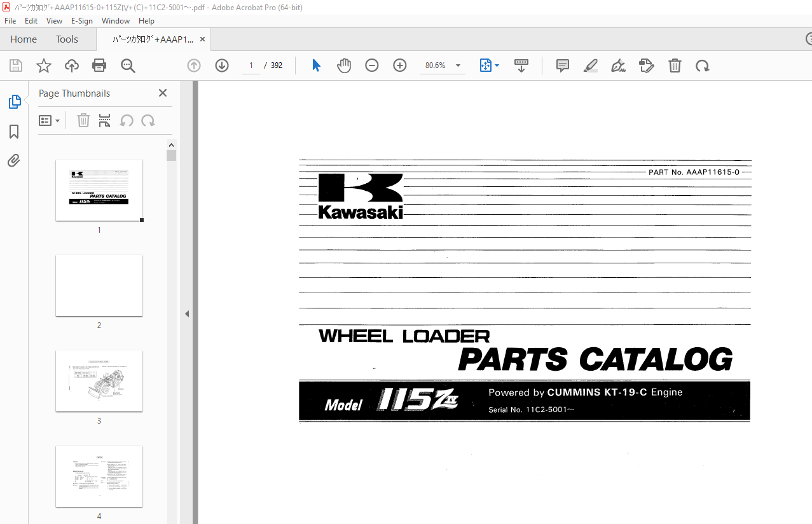The image size is (812, 524).
Task: Open thumbnails options dropdown menu
Action: pos(49,120)
